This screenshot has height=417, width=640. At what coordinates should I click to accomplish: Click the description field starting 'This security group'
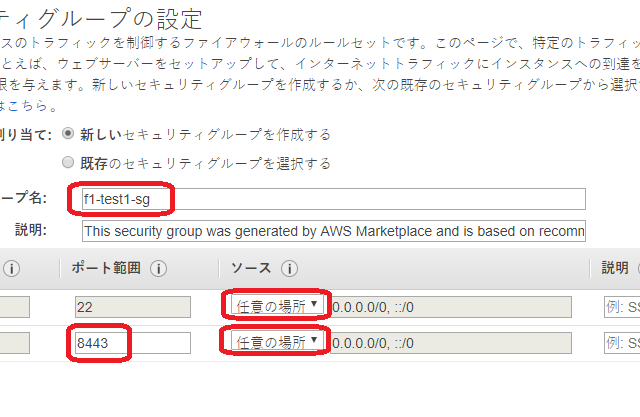pos(332,231)
